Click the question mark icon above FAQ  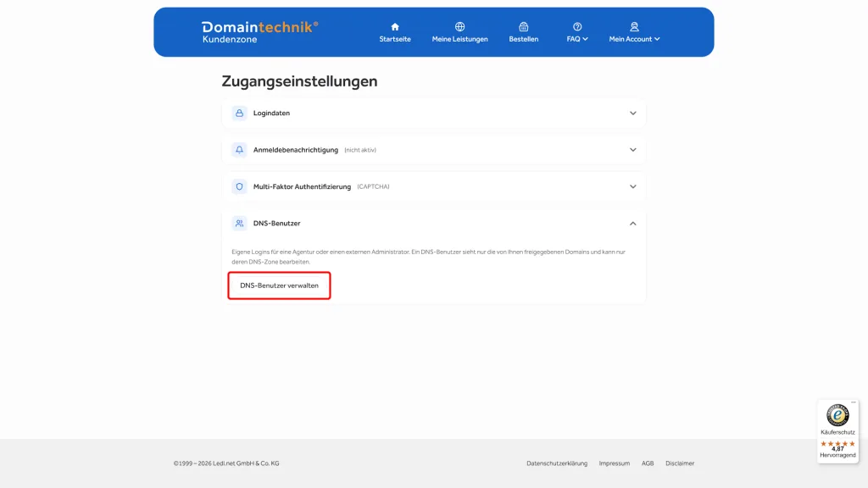click(577, 26)
